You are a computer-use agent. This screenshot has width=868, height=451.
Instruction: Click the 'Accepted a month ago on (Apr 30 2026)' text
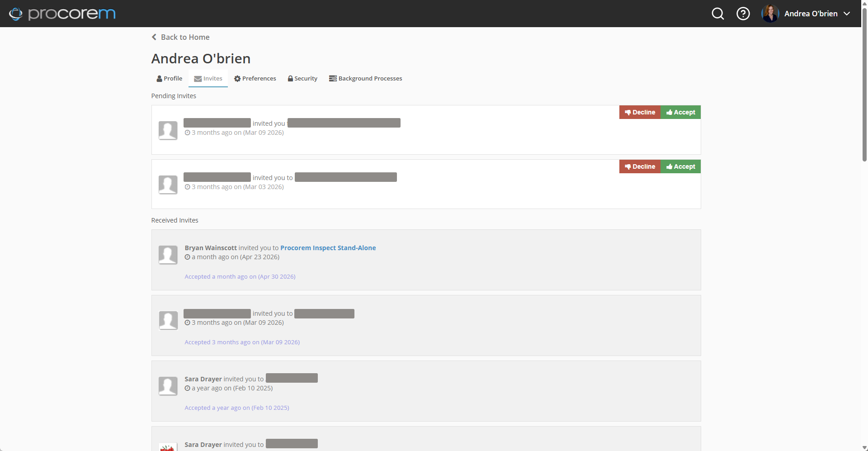pos(240,276)
